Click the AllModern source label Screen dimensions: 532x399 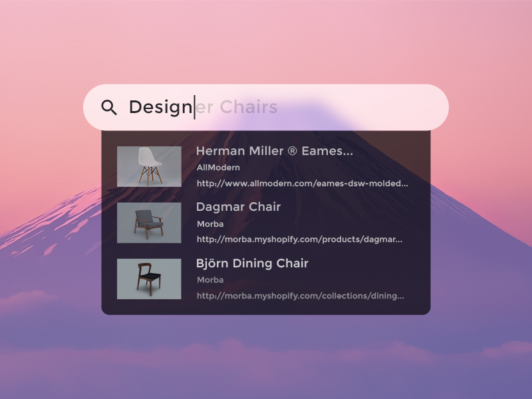pos(218,168)
